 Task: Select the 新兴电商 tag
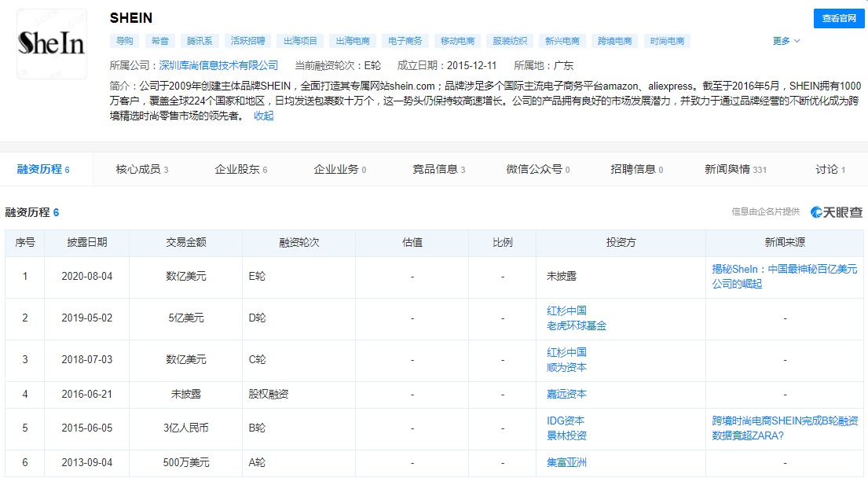(562, 41)
